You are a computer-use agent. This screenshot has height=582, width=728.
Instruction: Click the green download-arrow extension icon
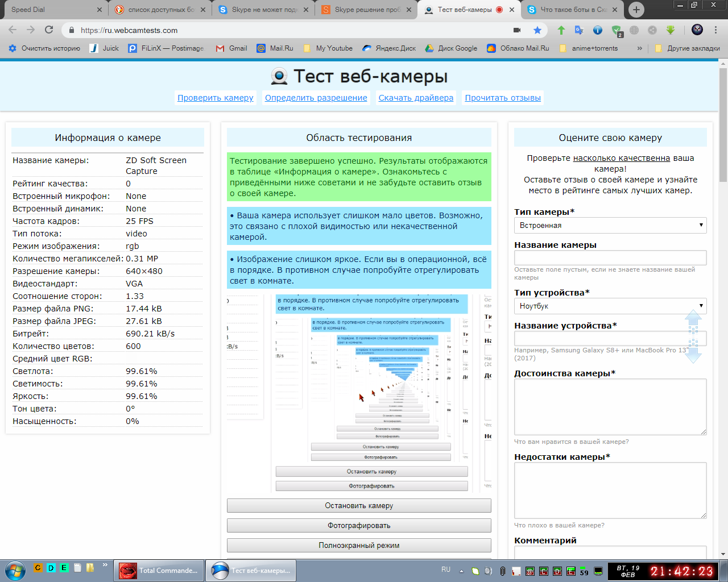(671, 30)
